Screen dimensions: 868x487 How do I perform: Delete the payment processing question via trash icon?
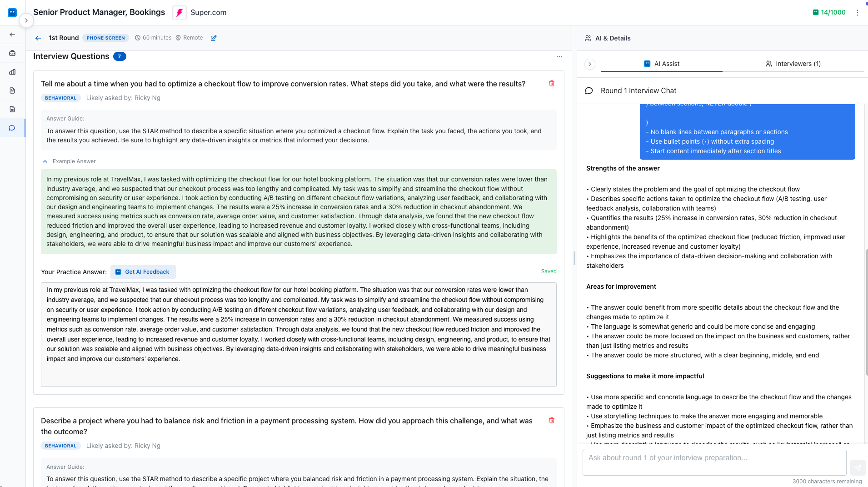(x=551, y=420)
